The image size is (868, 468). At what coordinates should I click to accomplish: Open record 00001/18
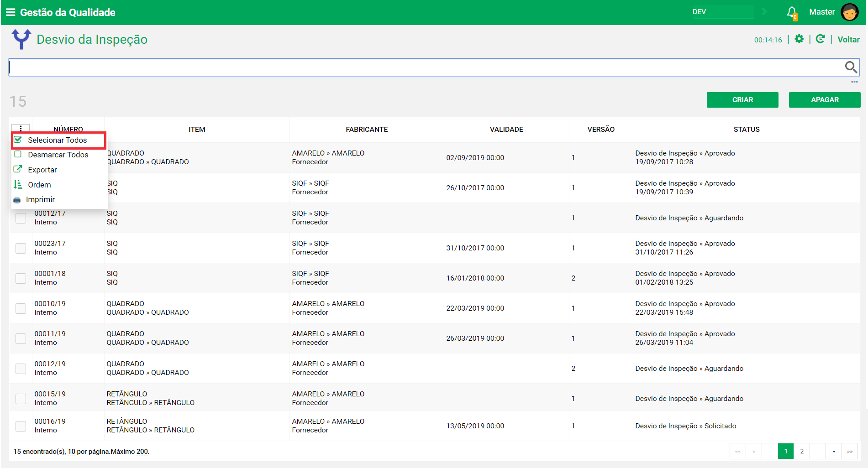click(50, 274)
